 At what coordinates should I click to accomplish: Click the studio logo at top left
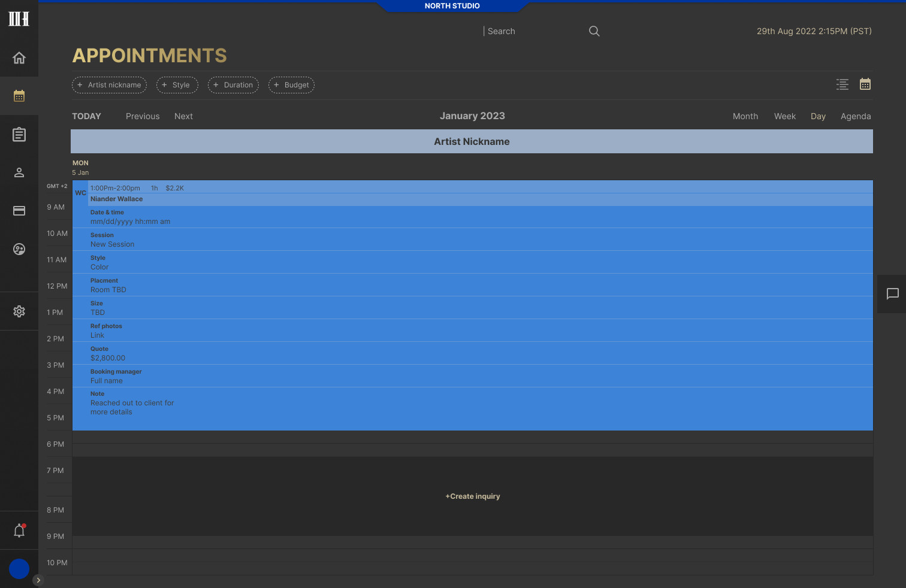click(19, 19)
